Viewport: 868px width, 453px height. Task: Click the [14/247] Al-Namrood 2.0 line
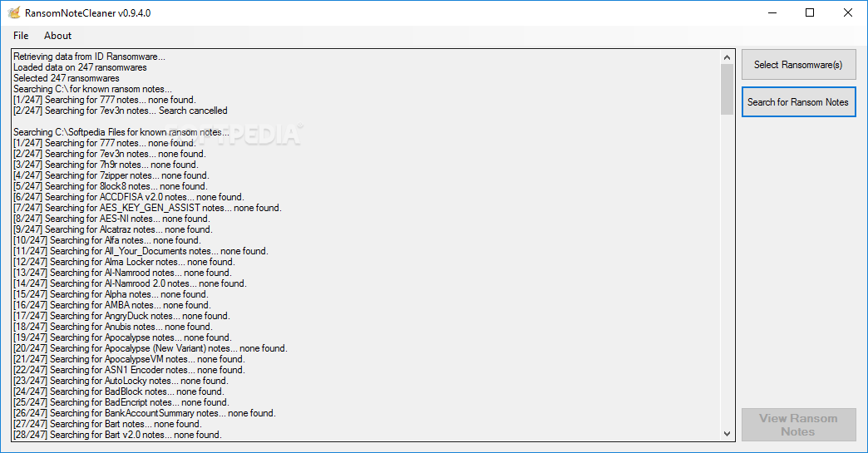click(x=130, y=283)
